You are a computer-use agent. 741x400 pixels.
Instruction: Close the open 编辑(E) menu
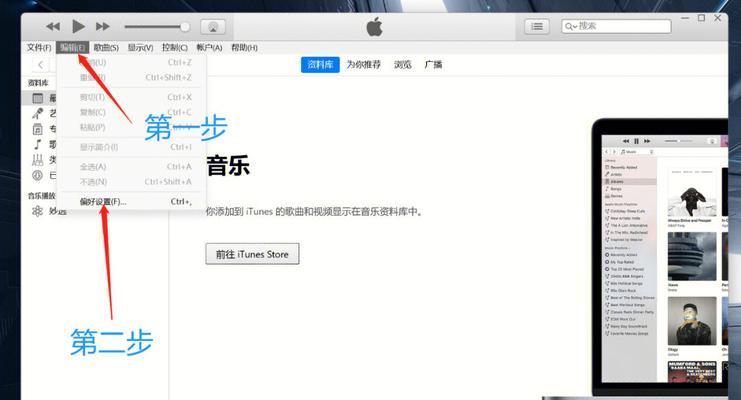[72, 47]
